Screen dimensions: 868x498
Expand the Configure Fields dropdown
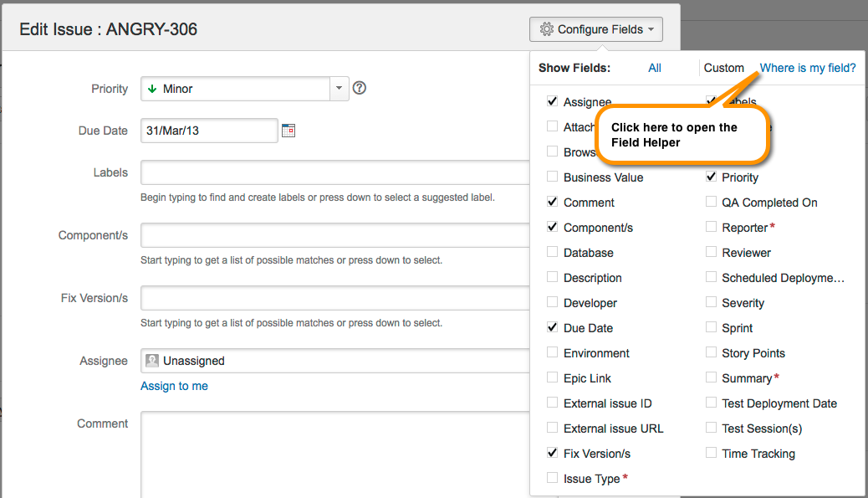click(x=595, y=29)
